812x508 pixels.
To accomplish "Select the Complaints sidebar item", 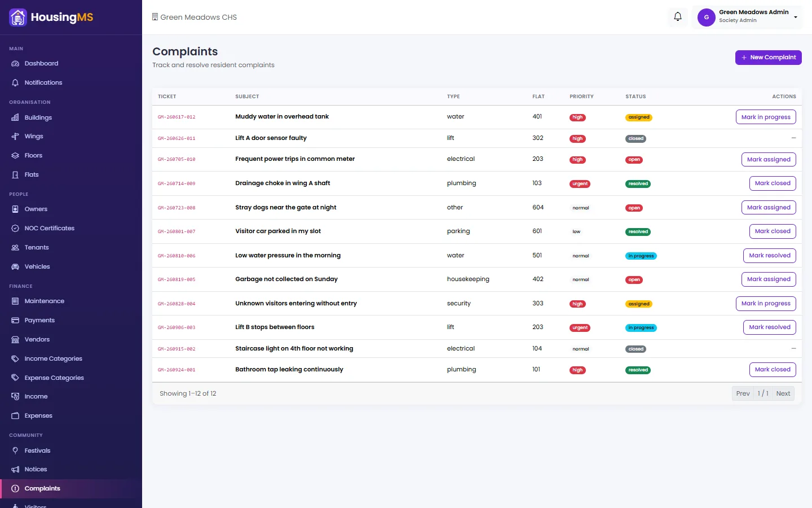I will (71, 489).
